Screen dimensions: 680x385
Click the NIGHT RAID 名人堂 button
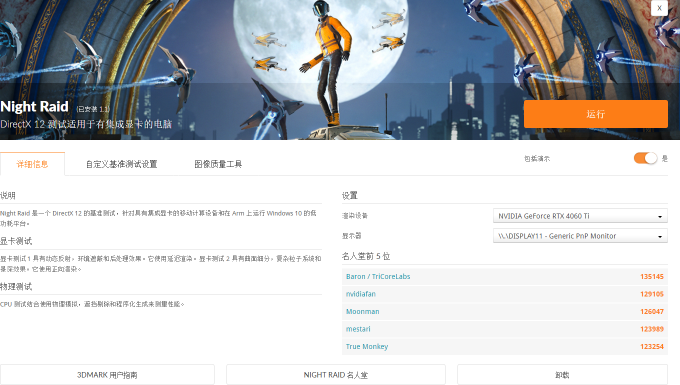pyautogui.click(x=336, y=375)
